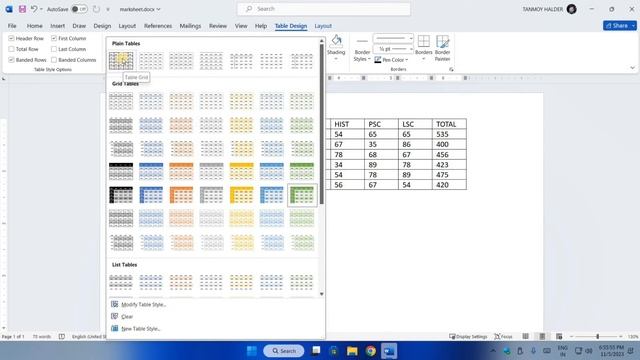
Task: Open Customize Quick Access Toolbar dropdown
Action: 108,9
